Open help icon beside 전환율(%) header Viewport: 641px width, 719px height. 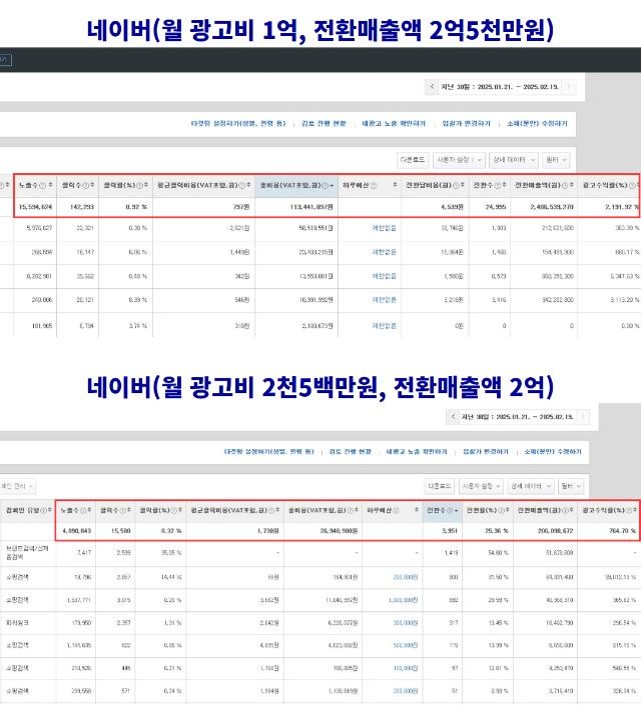tap(501, 510)
